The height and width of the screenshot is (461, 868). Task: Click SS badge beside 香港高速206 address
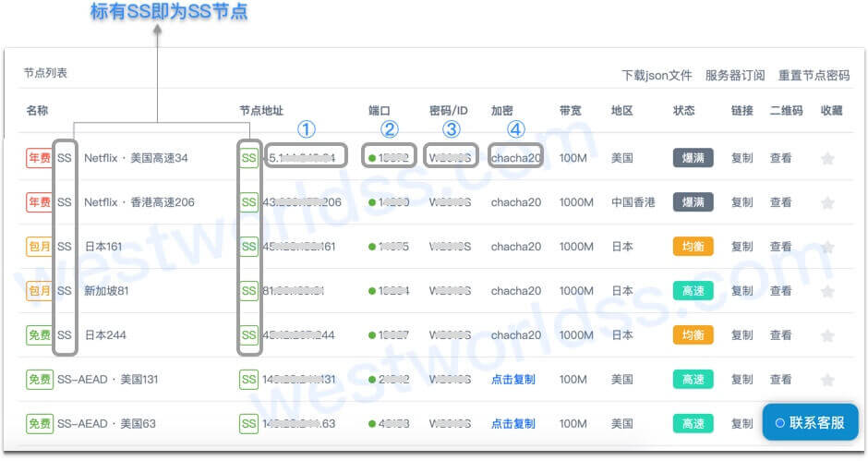tap(248, 202)
